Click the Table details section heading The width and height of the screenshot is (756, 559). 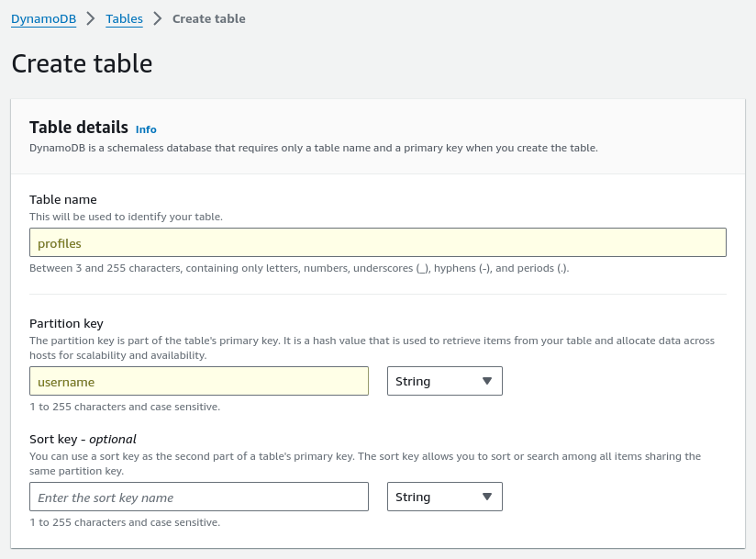[x=79, y=128]
